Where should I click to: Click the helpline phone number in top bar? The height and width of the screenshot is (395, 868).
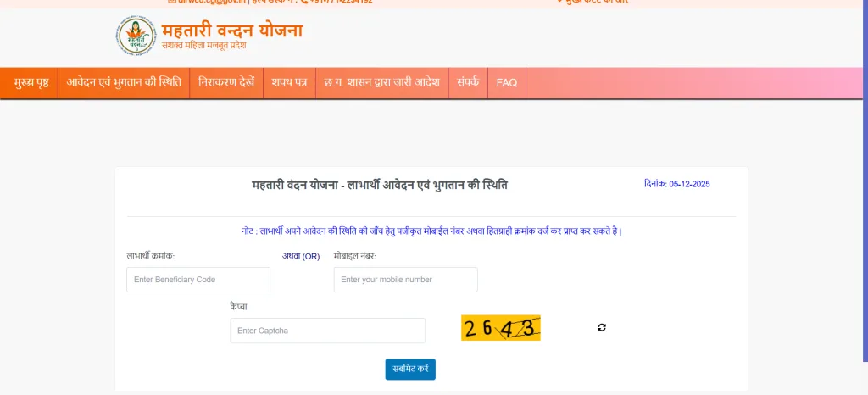tap(336, 2)
